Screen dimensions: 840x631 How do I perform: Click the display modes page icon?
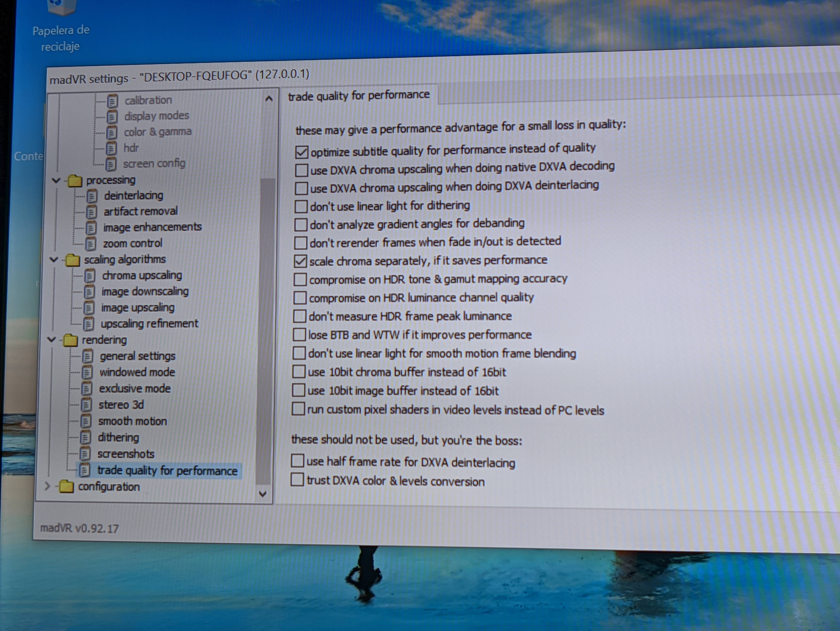coord(112,117)
